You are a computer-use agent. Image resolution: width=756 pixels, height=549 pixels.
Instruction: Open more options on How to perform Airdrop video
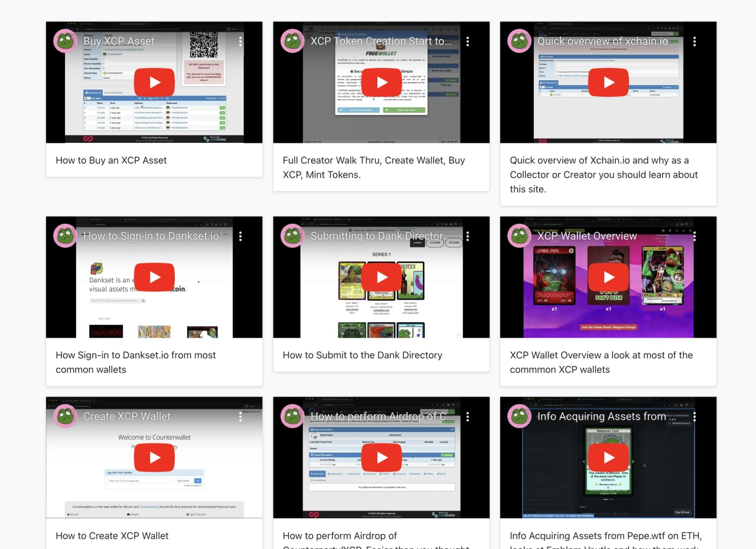click(x=468, y=417)
